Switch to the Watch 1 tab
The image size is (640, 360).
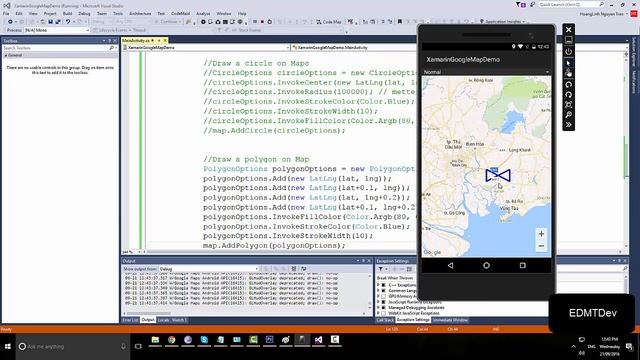[x=179, y=320]
